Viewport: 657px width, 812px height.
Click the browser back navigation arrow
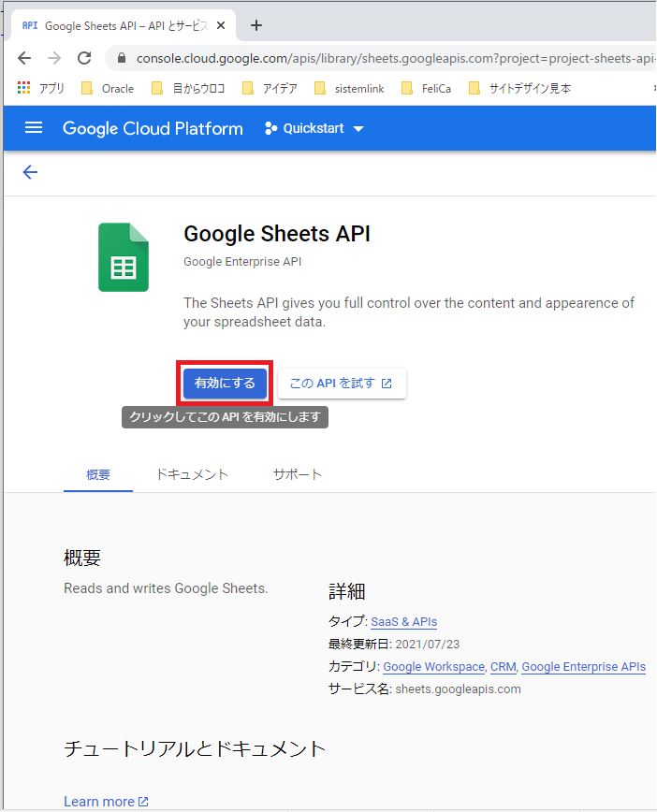click(23, 57)
